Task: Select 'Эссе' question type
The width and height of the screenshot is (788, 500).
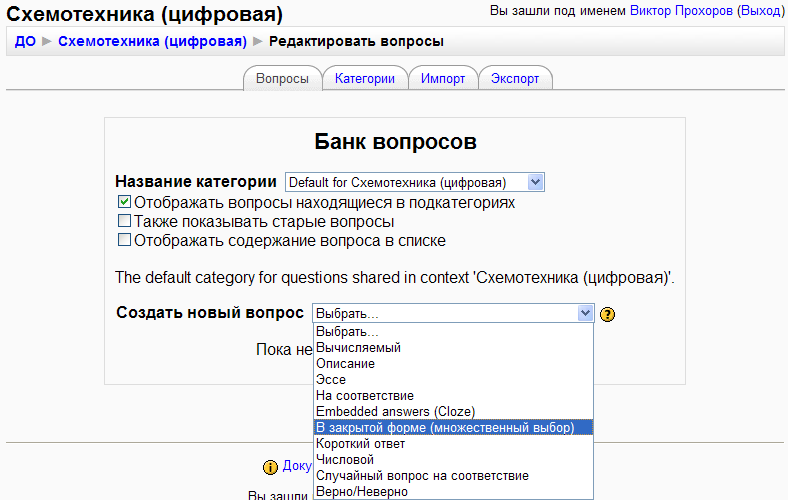Action: tap(331, 380)
